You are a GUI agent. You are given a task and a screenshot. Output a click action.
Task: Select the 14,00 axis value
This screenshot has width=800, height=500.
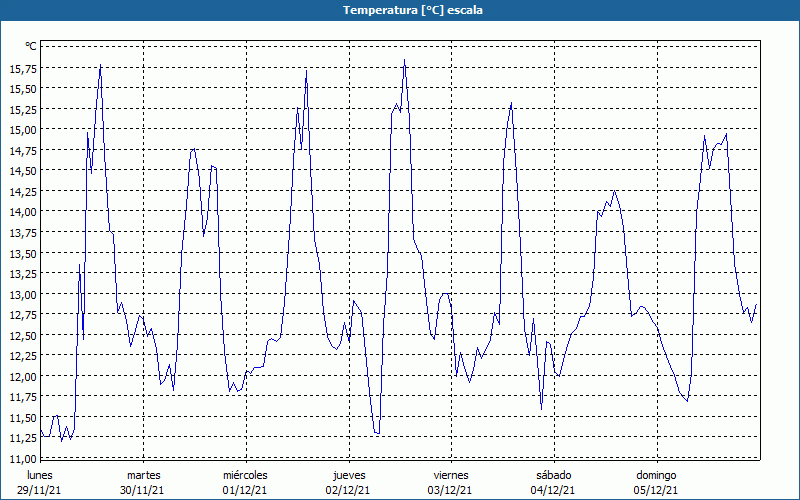[23, 212]
